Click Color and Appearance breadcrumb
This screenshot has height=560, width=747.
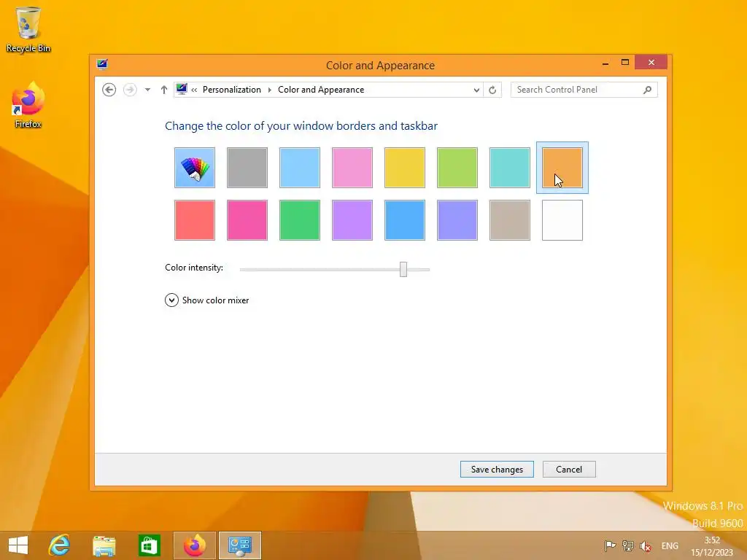pos(321,90)
